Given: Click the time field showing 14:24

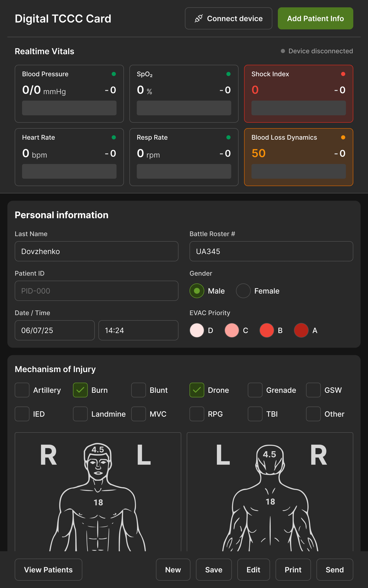Looking at the screenshot, I should 138,330.
